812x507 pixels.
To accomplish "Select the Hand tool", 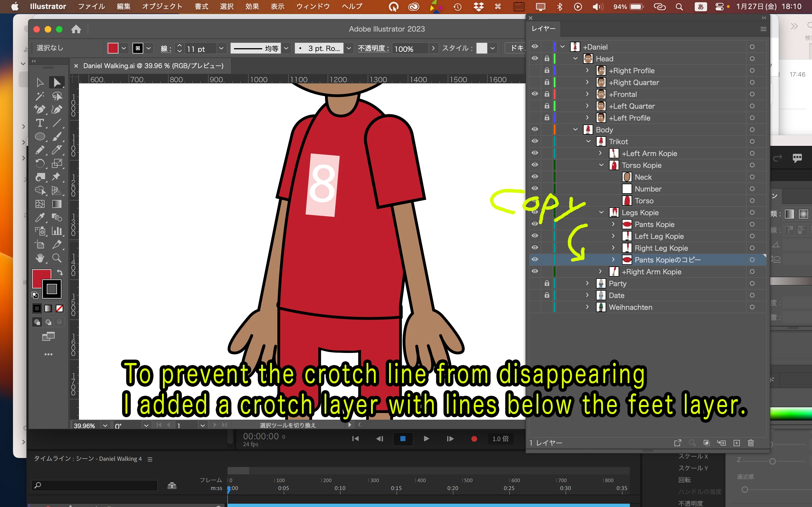I will click(x=39, y=258).
